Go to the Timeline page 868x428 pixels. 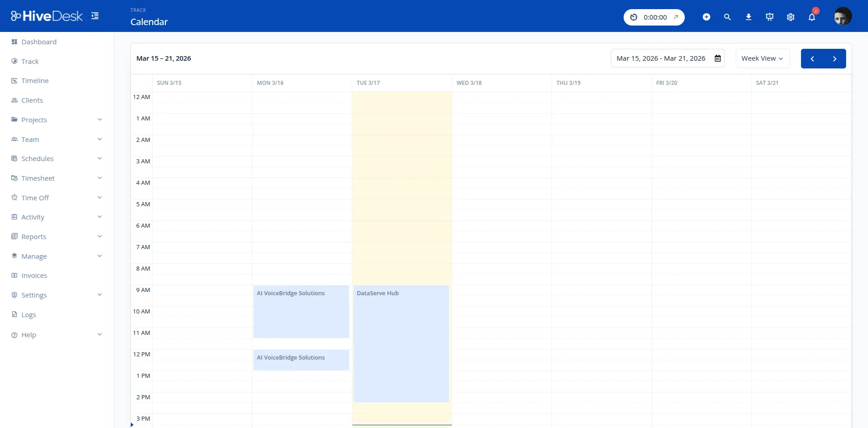[35, 80]
